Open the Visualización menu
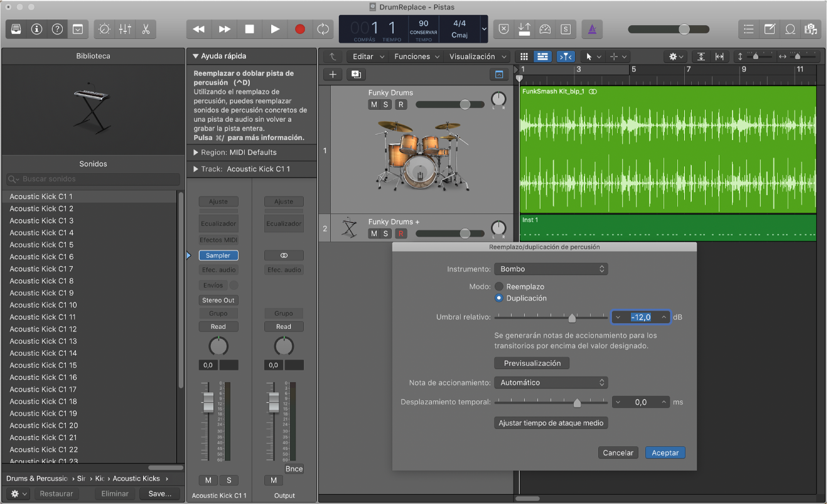Screen dimensions: 828x504 [476, 56]
